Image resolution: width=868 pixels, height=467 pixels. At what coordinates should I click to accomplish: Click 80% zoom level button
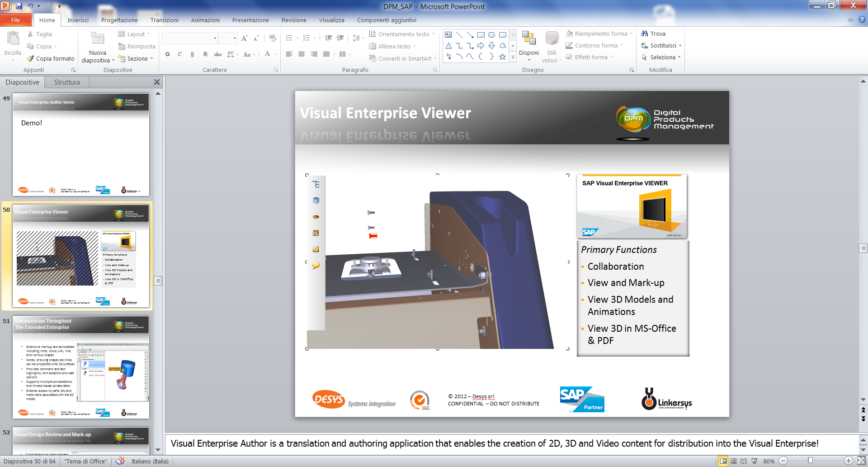769,461
